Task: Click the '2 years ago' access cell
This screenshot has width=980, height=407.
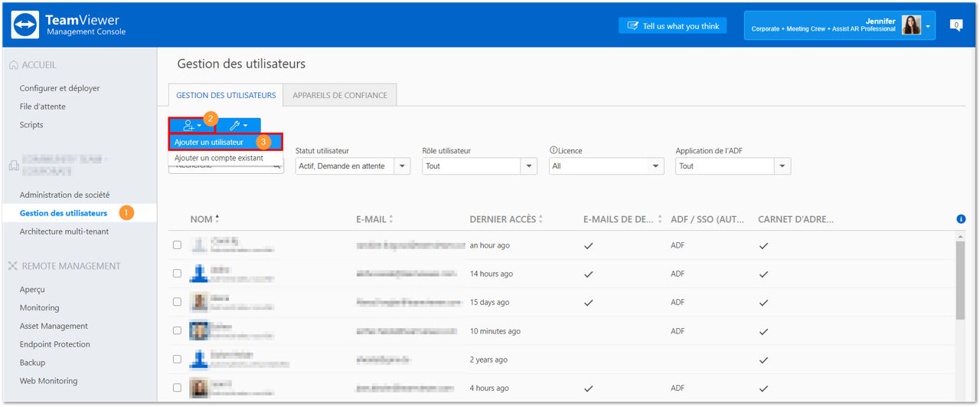Action: [x=488, y=359]
